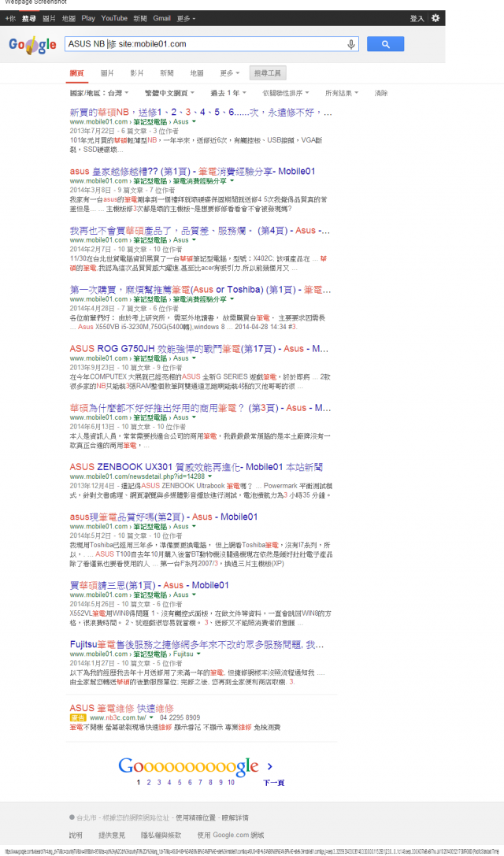Go to results page 2
The image size is (504, 856).
[x=149, y=782]
